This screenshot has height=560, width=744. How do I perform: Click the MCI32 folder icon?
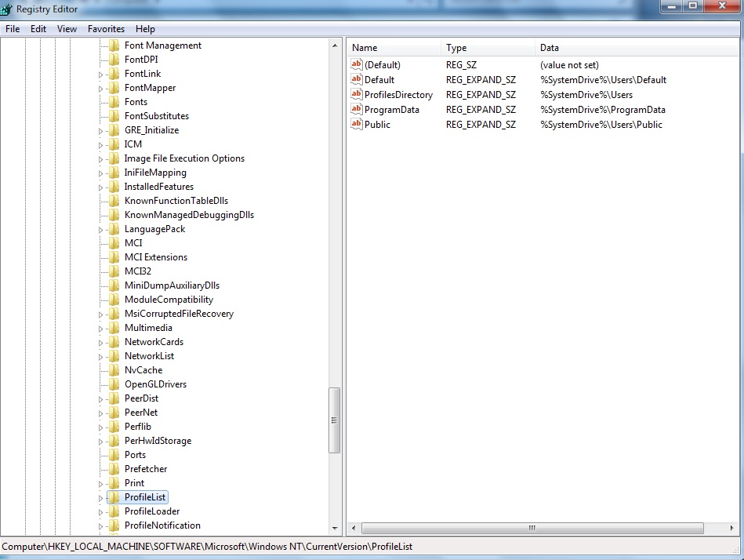point(114,271)
